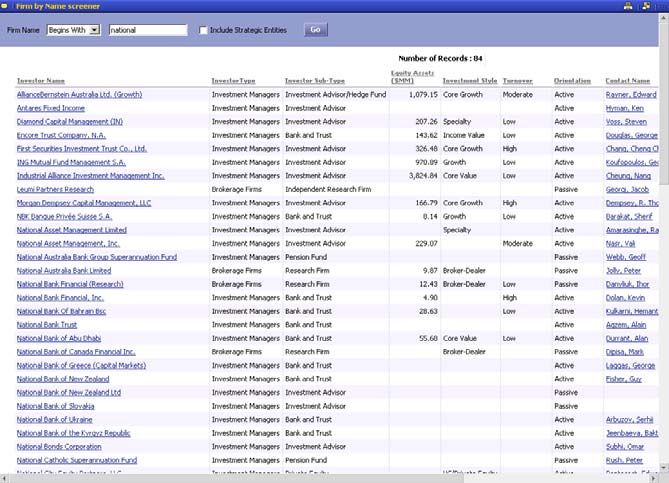Open contact Rayner, Edward
Viewport: 669px width, 483px height.
click(x=631, y=95)
